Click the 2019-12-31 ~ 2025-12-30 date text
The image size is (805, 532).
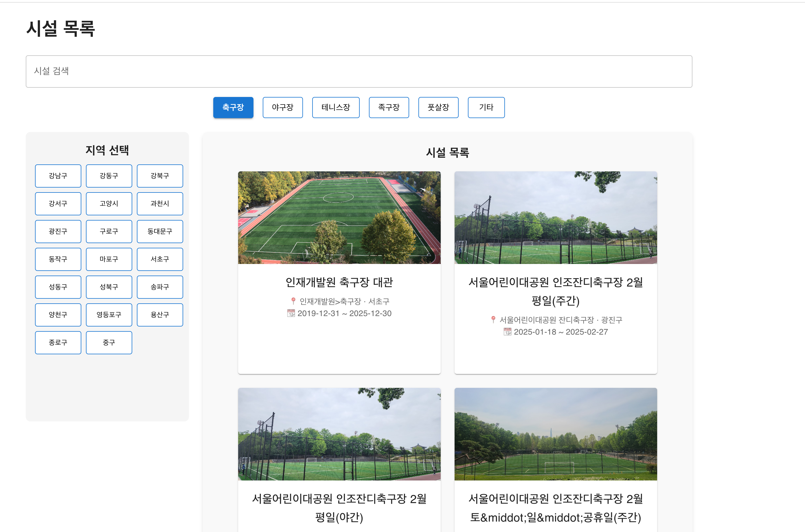click(345, 313)
